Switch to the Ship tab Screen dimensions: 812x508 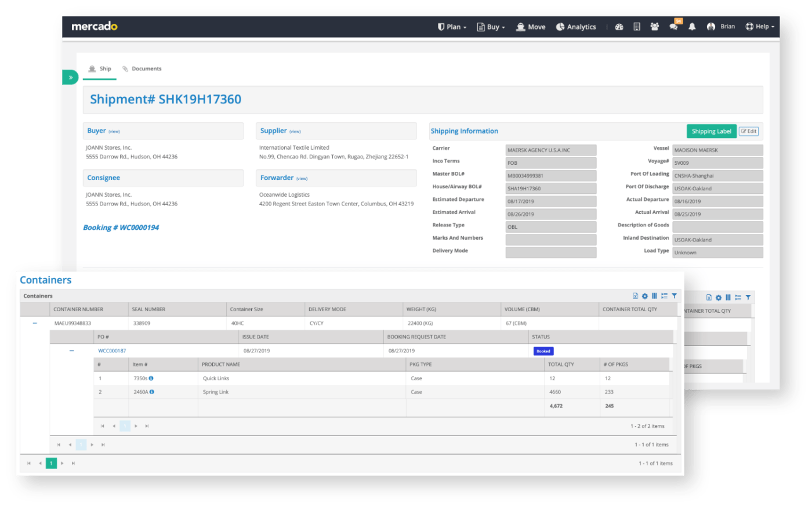coord(100,69)
